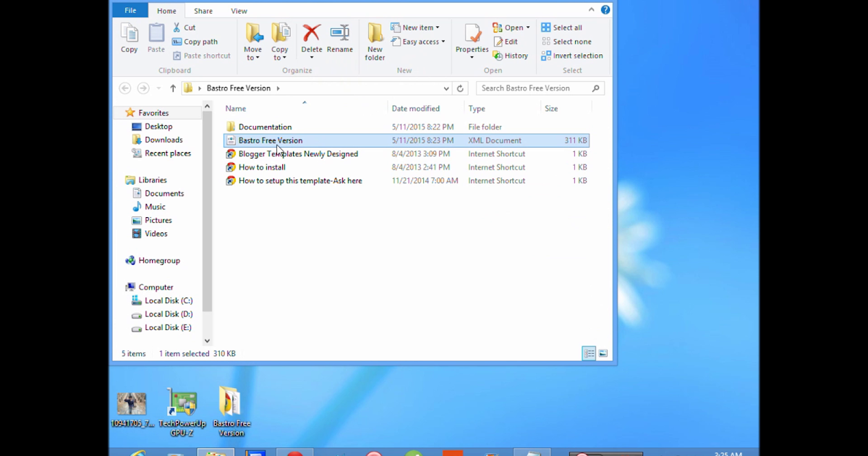Sort by the Size column header

(551, 109)
